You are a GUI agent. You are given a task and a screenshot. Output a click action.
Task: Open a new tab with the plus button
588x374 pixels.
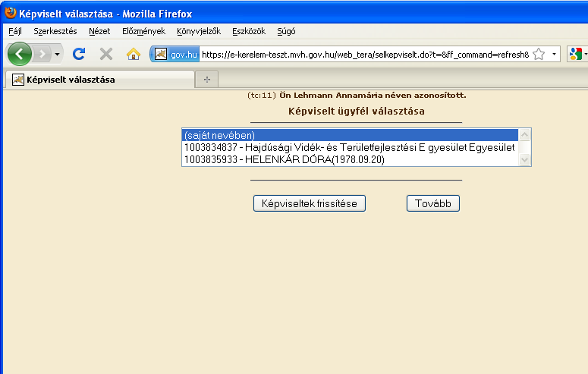(x=207, y=80)
